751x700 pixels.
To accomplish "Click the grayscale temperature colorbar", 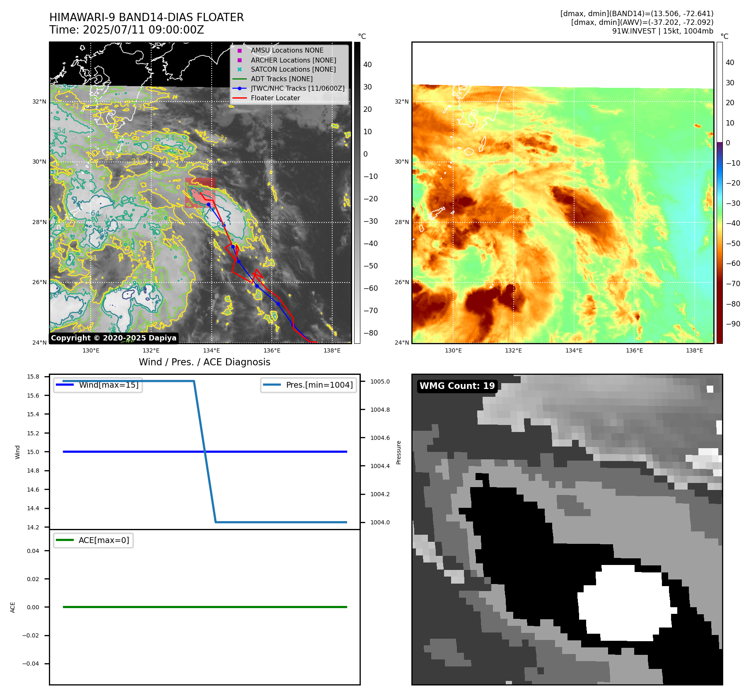I will (x=357, y=193).
